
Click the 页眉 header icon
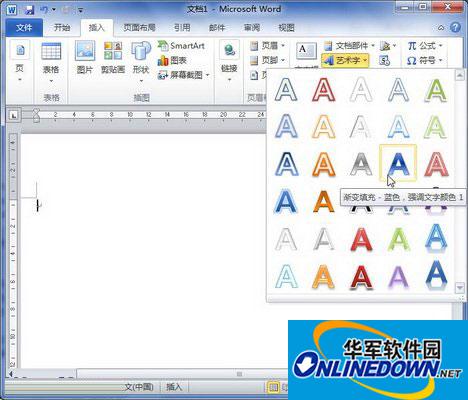point(254,46)
